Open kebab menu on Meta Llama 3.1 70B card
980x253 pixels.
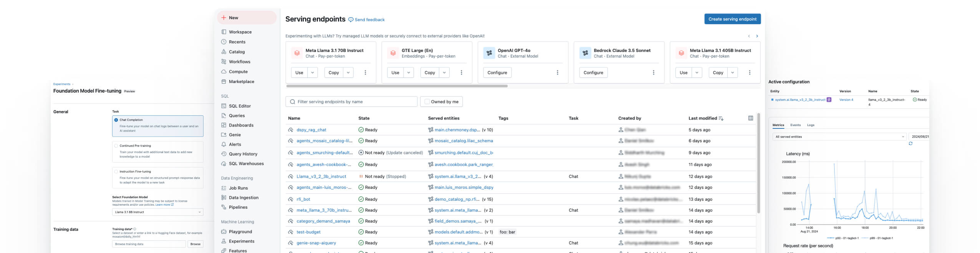point(365,73)
